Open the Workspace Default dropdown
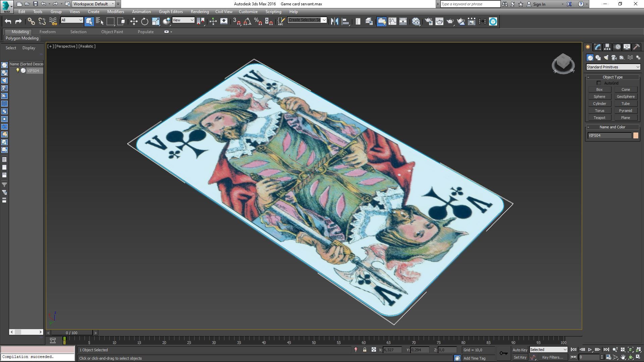644x362 pixels. (x=94, y=4)
